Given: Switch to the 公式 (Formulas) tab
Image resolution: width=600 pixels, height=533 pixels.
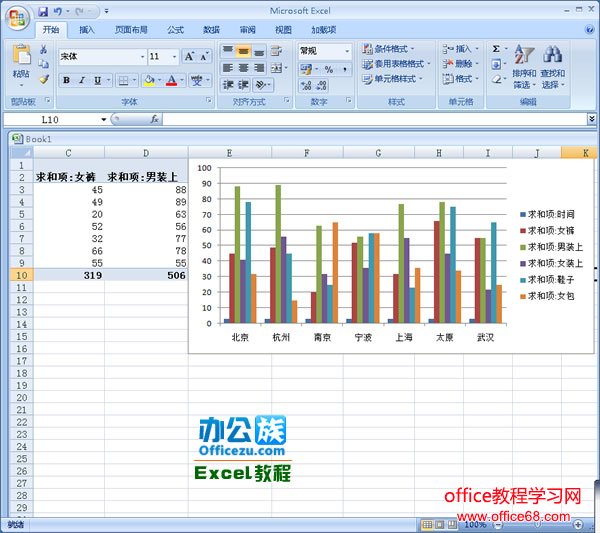Looking at the screenshot, I should click(176, 30).
